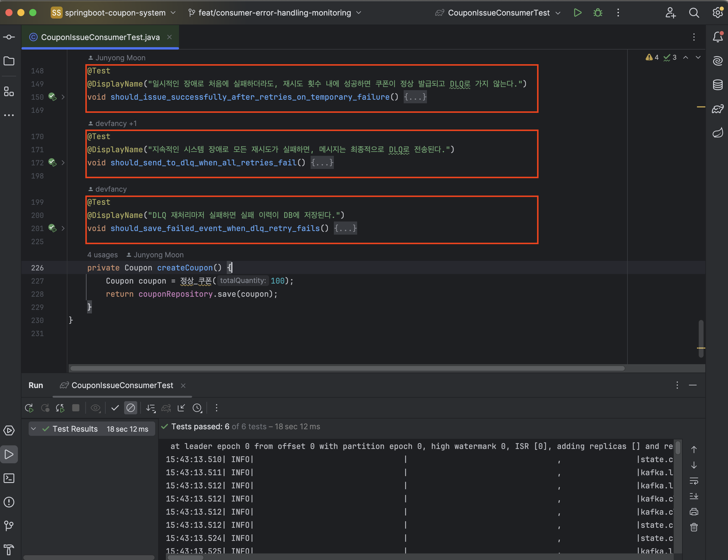728x560 pixels.
Task: Click Toggle auto-test rerun icon
Action: [60, 408]
